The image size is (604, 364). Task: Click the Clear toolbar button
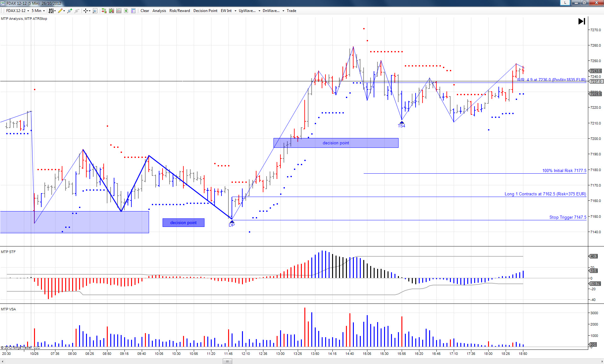coord(145,11)
